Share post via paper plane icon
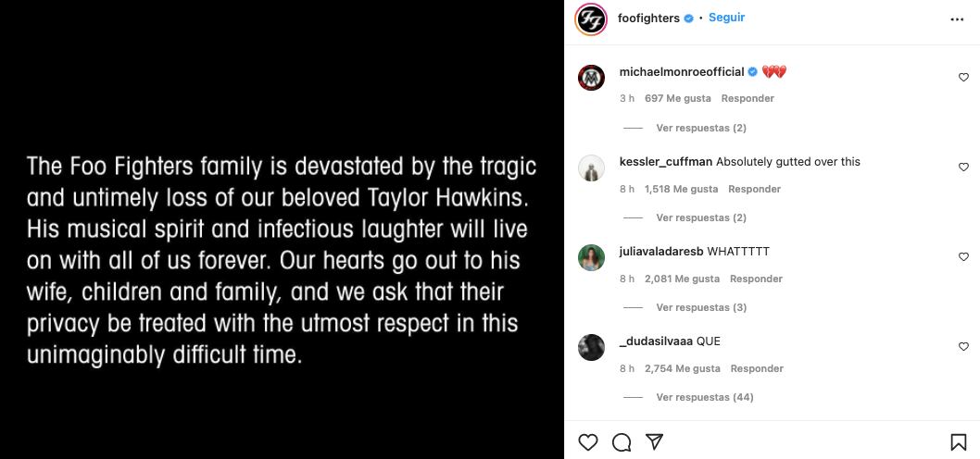The image size is (980, 459). point(654,441)
